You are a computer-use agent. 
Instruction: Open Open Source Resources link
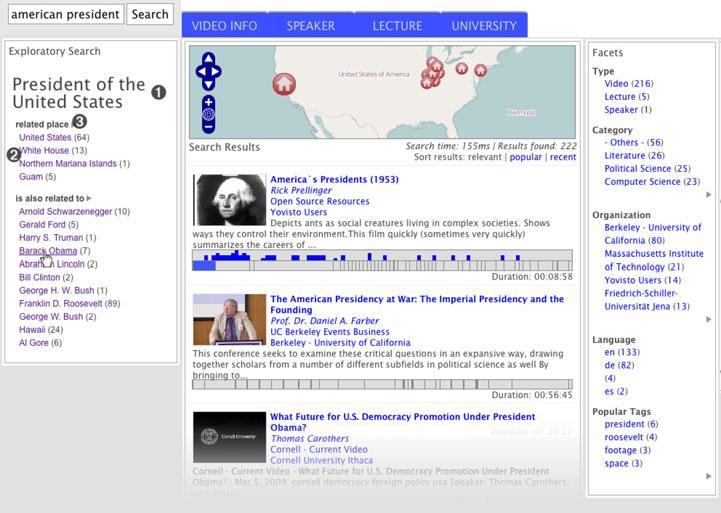pos(320,201)
